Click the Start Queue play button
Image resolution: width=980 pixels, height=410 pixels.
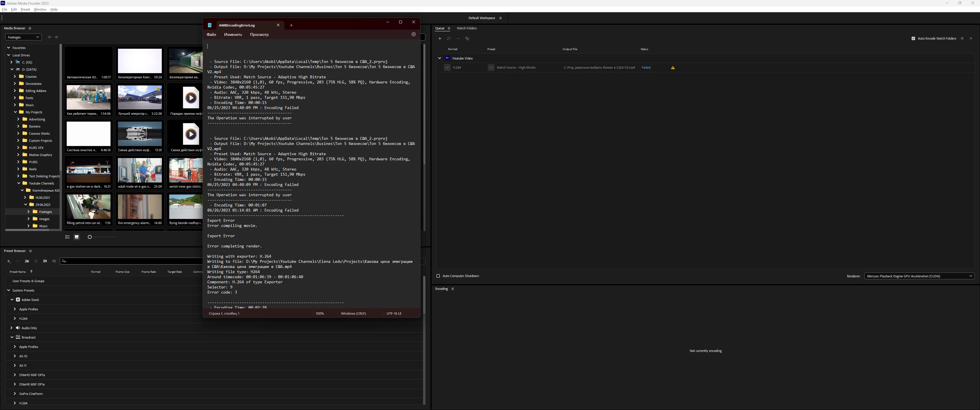click(971, 38)
